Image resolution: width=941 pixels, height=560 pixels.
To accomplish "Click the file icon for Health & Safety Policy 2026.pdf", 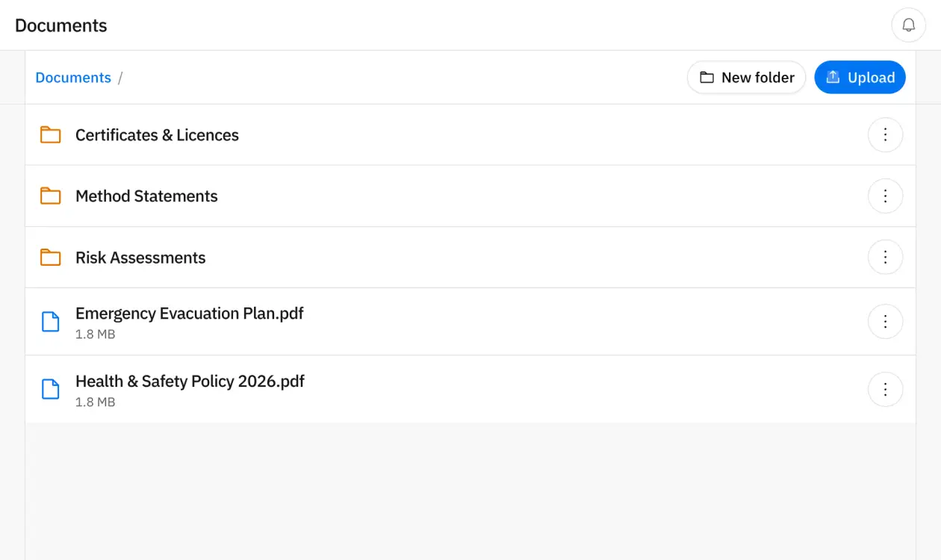I will 50,389.
